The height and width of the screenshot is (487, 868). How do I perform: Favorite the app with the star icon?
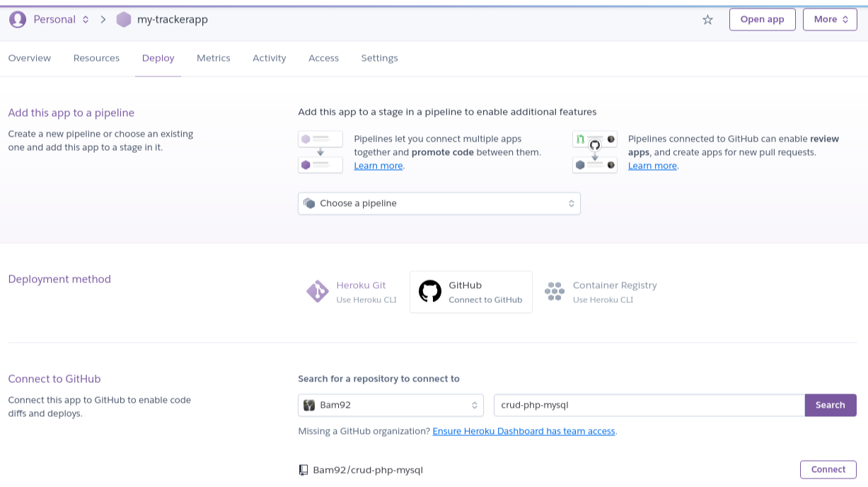pos(707,20)
